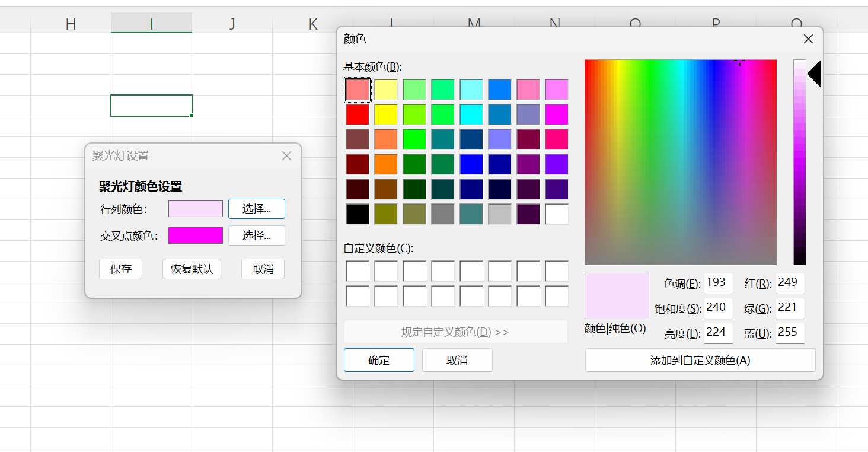Close the 聚光灯设置 dialog

click(x=286, y=156)
